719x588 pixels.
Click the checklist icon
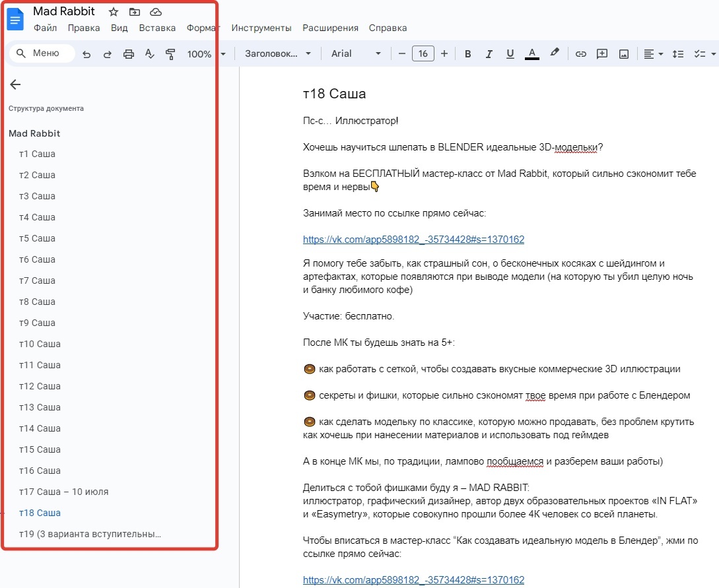coord(699,53)
